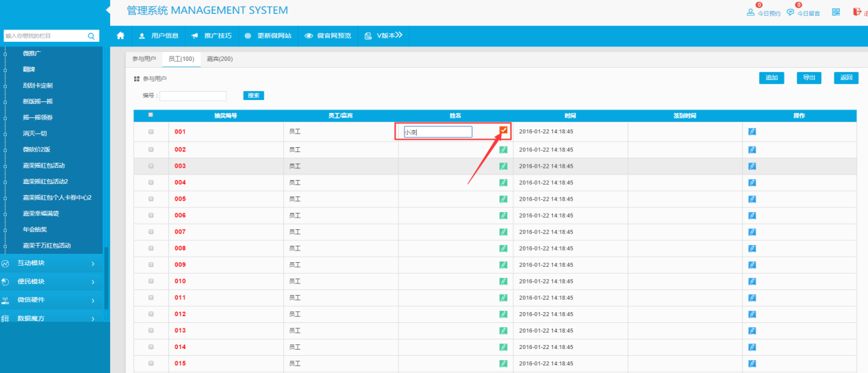This screenshot has width=868, height=373.
Task: Tick the checkbox for row 010
Action: click(x=151, y=281)
